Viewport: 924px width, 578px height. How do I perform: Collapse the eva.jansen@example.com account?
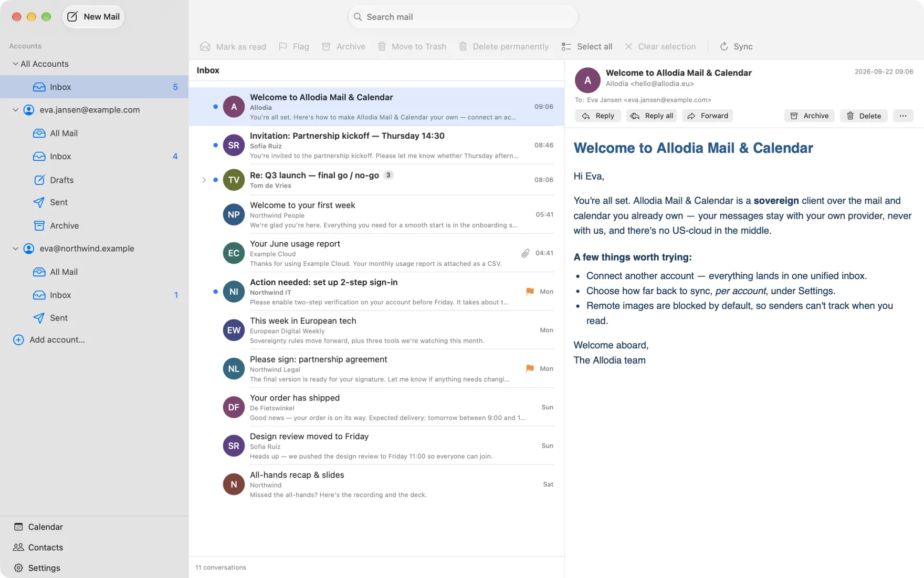[15, 110]
